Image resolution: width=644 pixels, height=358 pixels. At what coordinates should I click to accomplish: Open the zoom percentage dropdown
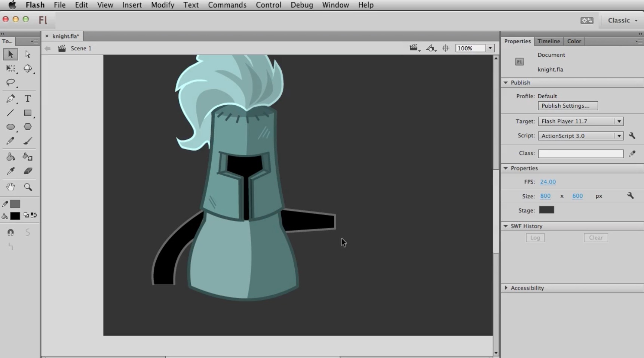click(490, 48)
